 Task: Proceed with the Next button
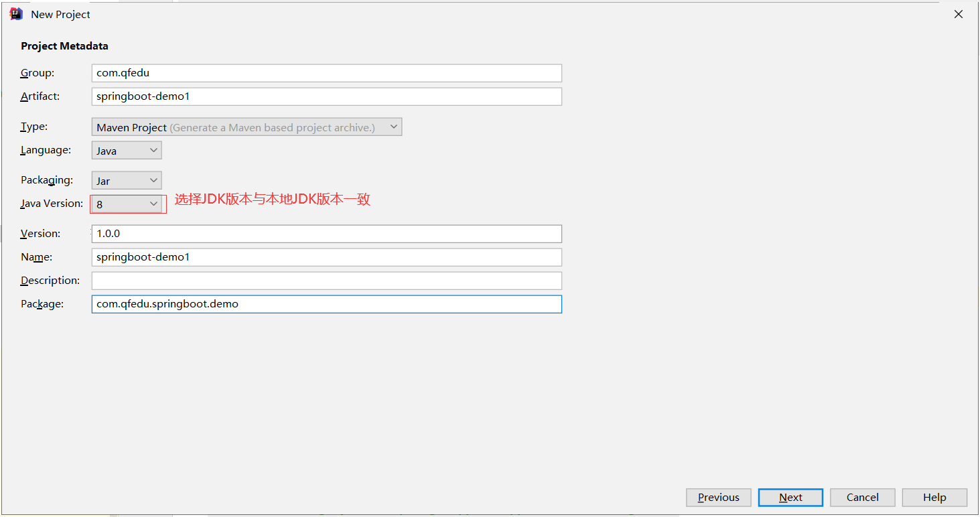click(x=790, y=498)
